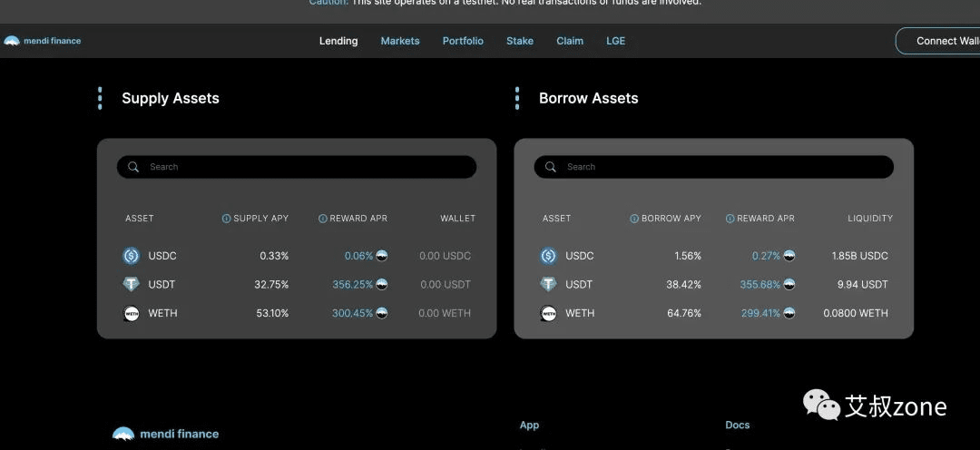Select USDT label in Supply Assets

pyautogui.click(x=162, y=284)
